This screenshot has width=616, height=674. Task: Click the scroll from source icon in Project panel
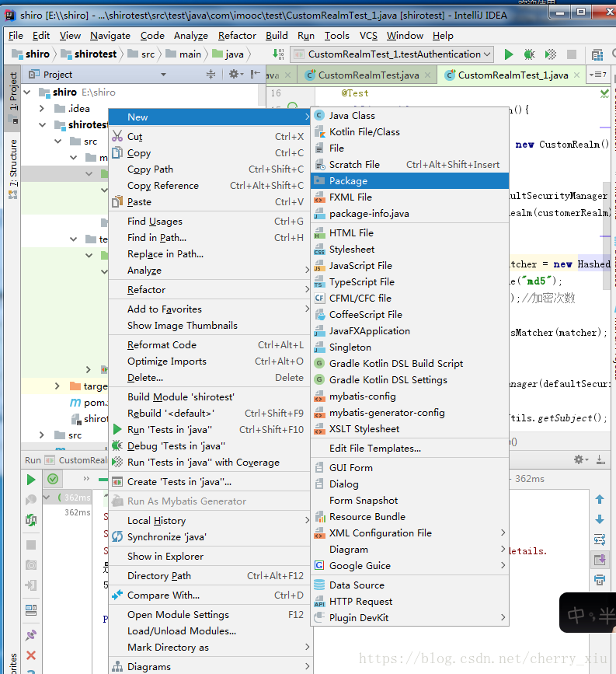pos(211,75)
